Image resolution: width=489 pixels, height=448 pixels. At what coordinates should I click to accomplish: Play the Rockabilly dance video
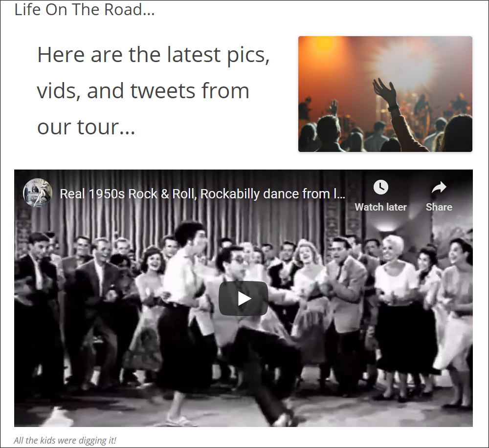pos(243,299)
